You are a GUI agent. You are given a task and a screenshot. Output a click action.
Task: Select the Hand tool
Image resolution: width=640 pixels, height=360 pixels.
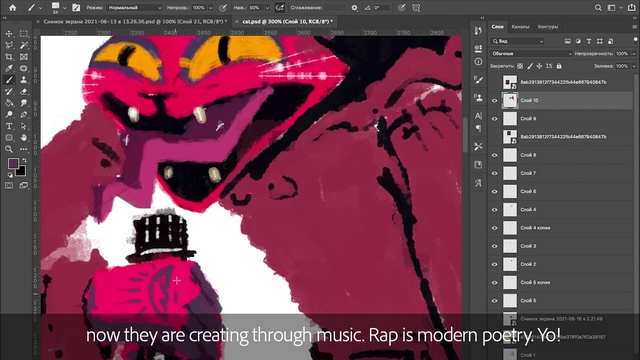pos(24,138)
